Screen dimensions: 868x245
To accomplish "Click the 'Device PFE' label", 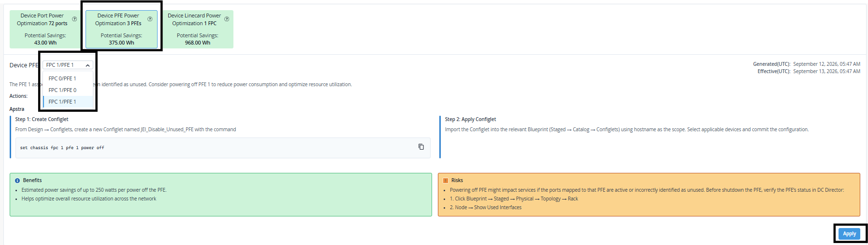I will pyautogui.click(x=24, y=65).
